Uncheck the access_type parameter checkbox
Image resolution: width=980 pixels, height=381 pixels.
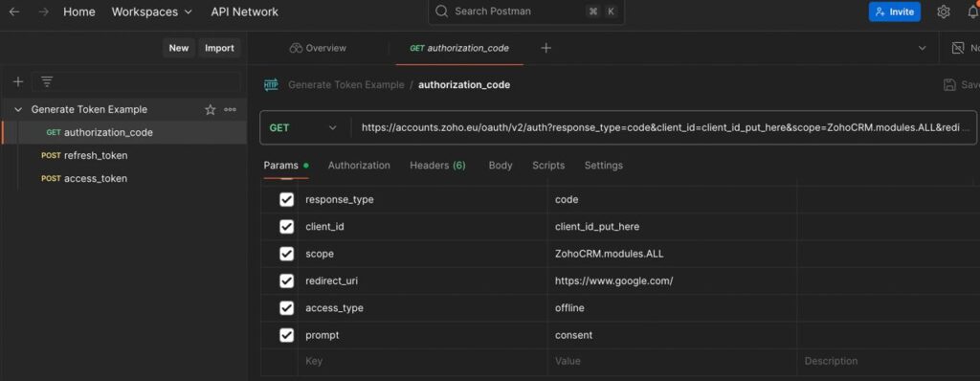(x=286, y=308)
